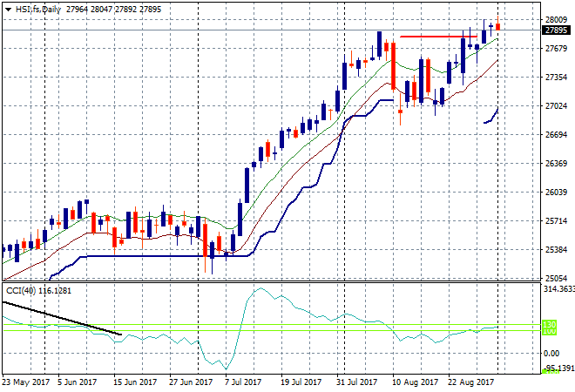575x392 pixels.
Task: Click the current price tag 27895
Action: [556, 30]
